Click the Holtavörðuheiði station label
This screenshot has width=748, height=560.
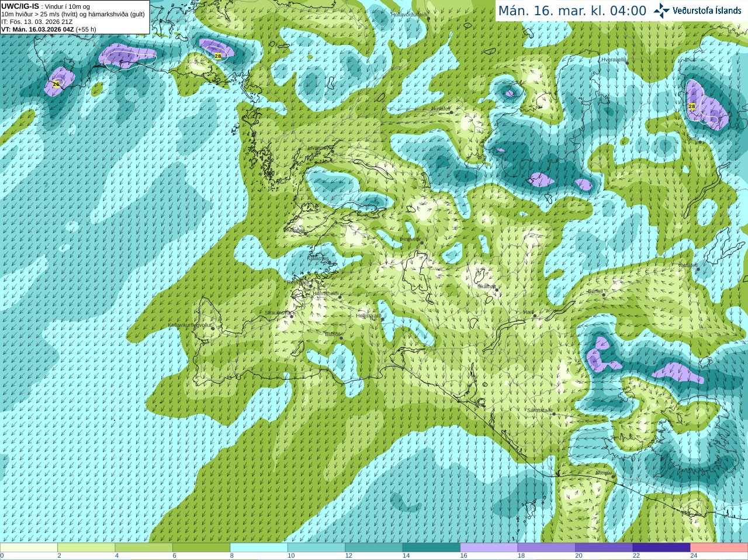tap(410, 14)
